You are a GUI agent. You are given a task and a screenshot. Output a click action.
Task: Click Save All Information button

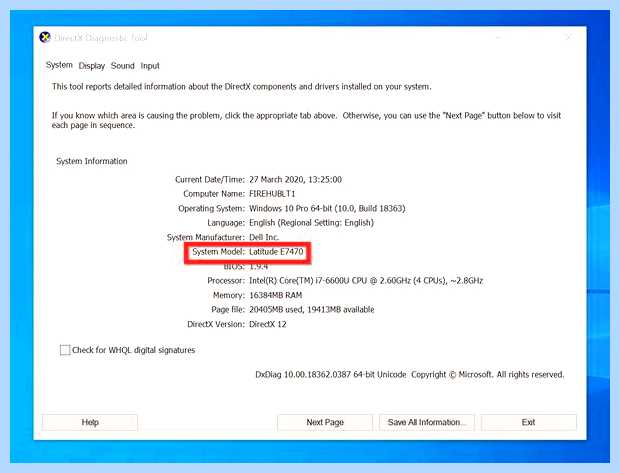pyautogui.click(x=427, y=422)
